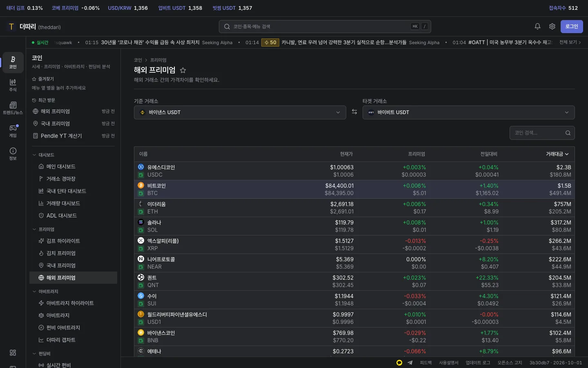The height and width of the screenshot is (368, 588).
Task: Click the BNB coin icon
Action: point(141,332)
